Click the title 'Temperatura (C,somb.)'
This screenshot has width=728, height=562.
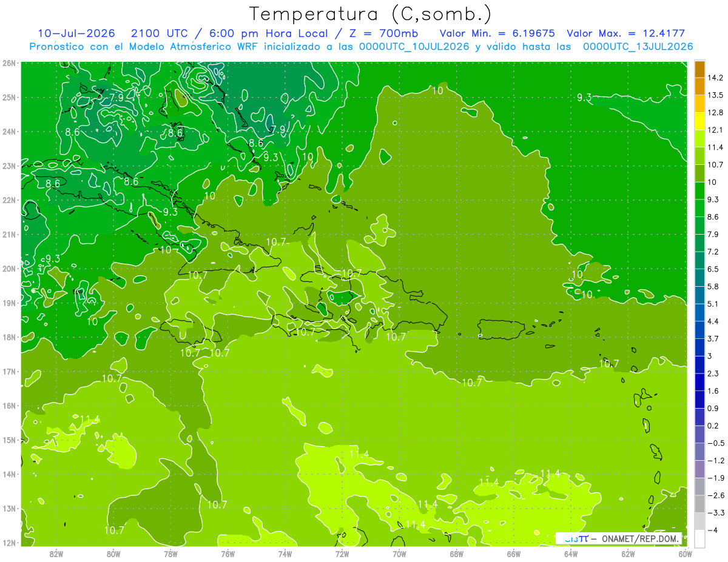click(371, 14)
